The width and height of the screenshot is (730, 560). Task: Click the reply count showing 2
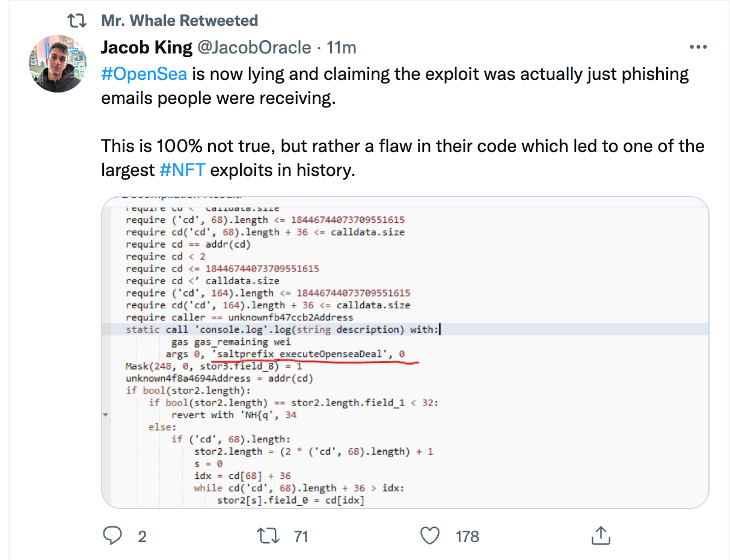pyautogui.click(x=142, y=536)
